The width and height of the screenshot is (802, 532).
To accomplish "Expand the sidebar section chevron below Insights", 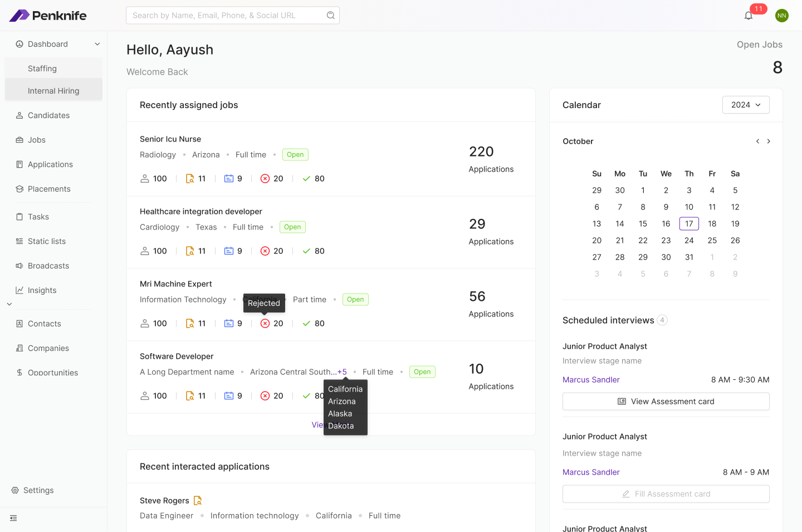I will click(9, 304).
